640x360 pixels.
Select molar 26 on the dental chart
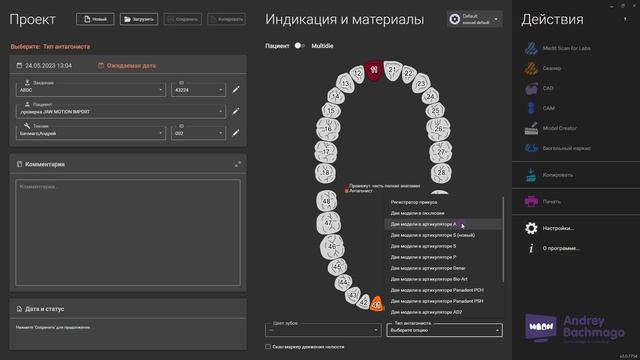click(x=438, y=129)
